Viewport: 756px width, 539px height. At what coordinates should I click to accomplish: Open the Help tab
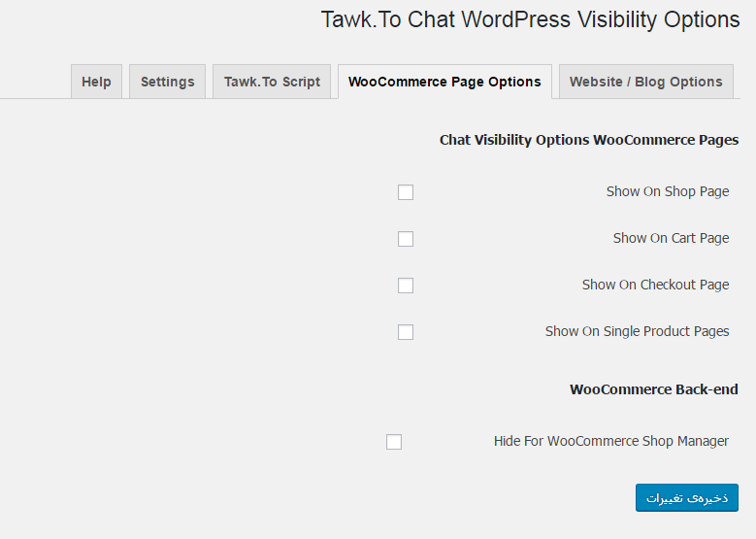[96, 82]
